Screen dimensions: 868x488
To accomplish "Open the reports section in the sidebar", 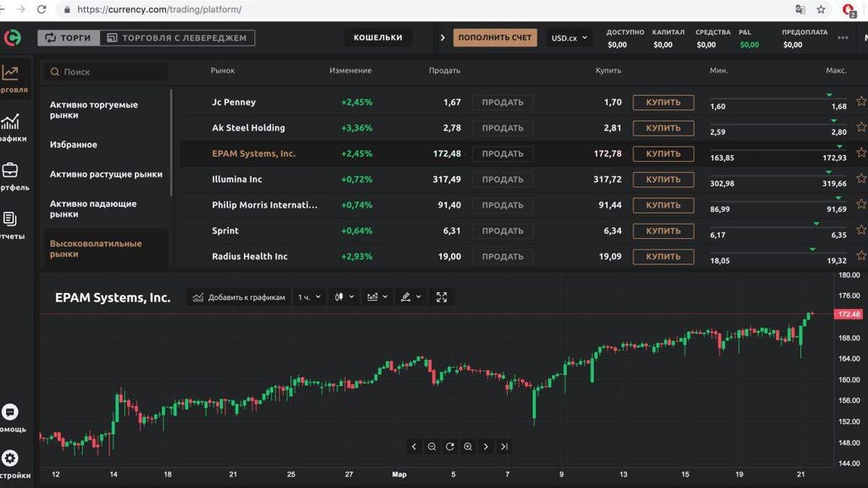I will tap(11, 225).
